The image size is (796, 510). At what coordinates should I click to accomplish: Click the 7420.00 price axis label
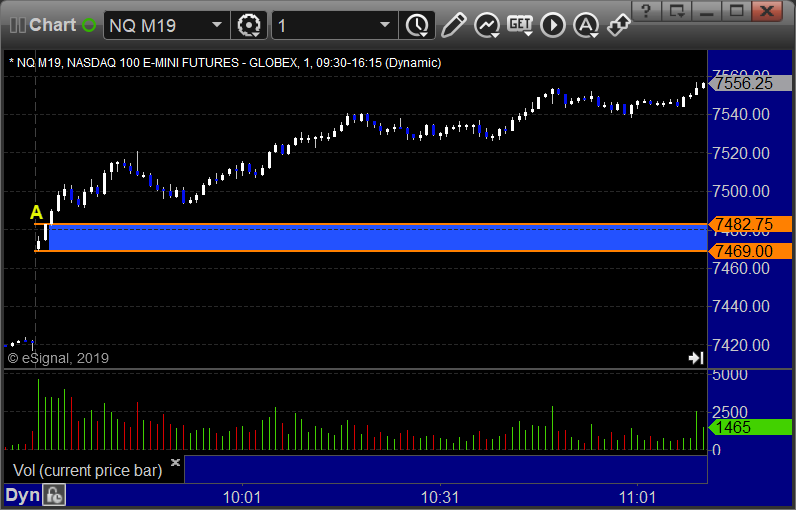(x=741, y=346)
